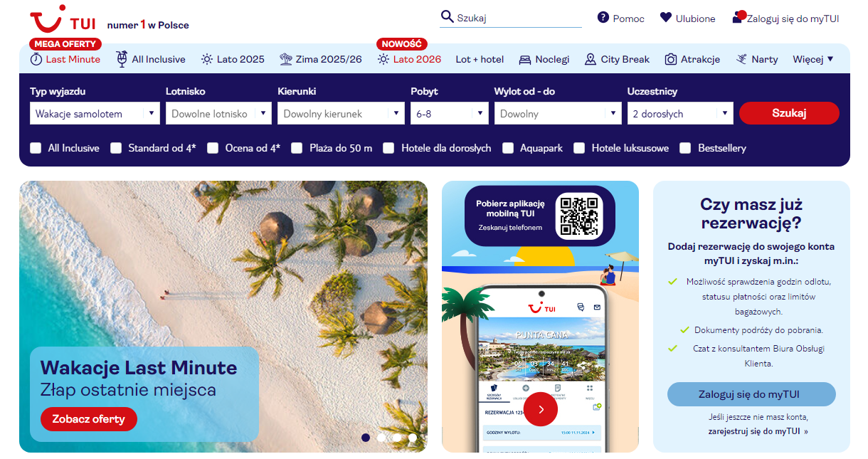Click the bed icon for Noclegi
The width and height of the screenshot is (868, 459).
point(525,60)
